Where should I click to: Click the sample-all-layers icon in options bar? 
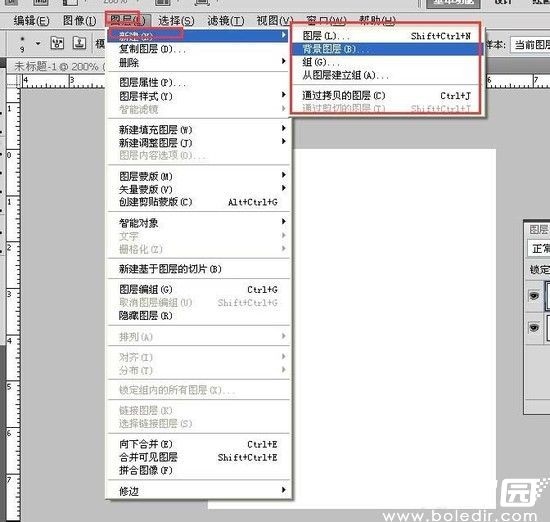(57, 43)
